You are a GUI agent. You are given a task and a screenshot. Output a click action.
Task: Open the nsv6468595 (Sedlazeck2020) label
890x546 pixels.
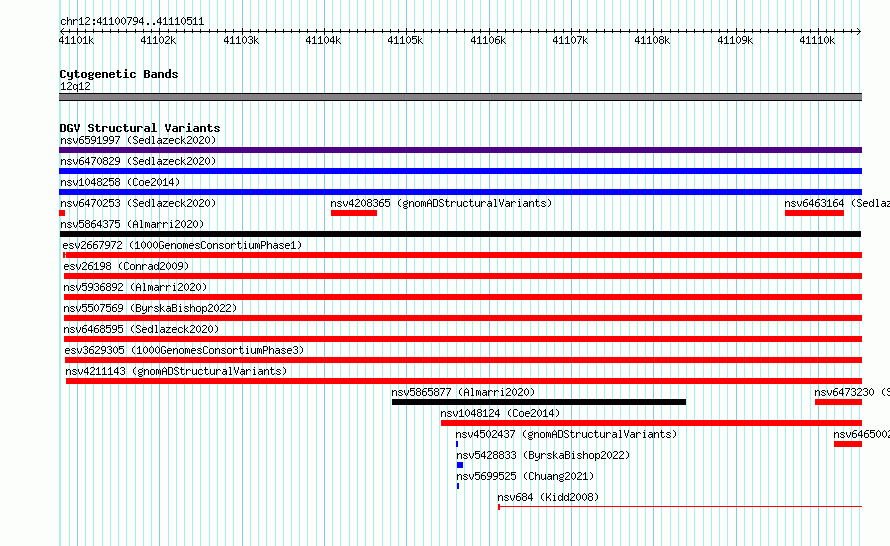point(141,329)
